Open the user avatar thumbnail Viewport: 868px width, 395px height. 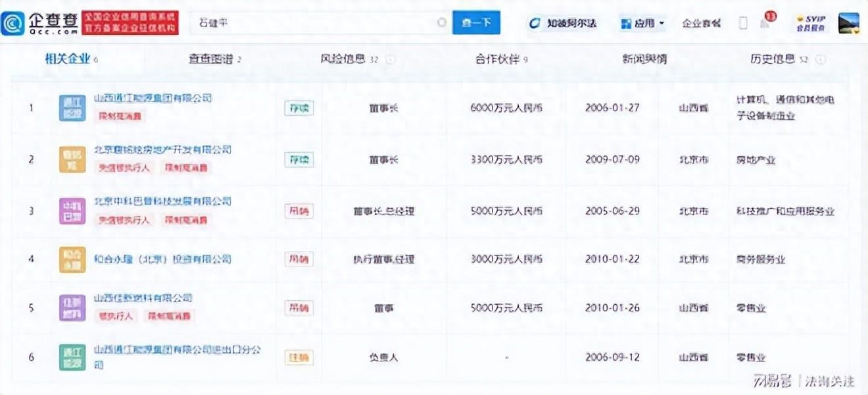click(x=849, y=23)
